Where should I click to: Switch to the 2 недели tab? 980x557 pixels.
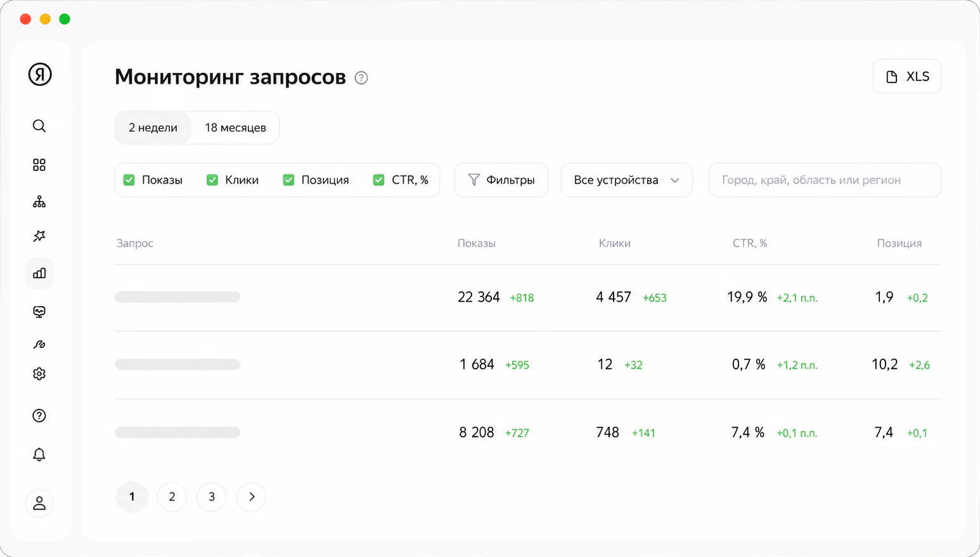[x=153, y=128]
